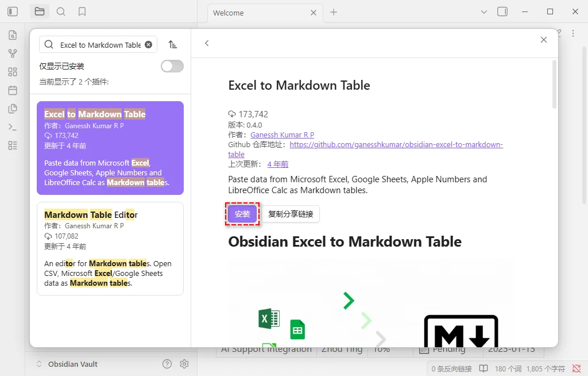Change plugin sort order with the sort icon
The width and height of the screenshot is (588, 376).
(174, 44)
